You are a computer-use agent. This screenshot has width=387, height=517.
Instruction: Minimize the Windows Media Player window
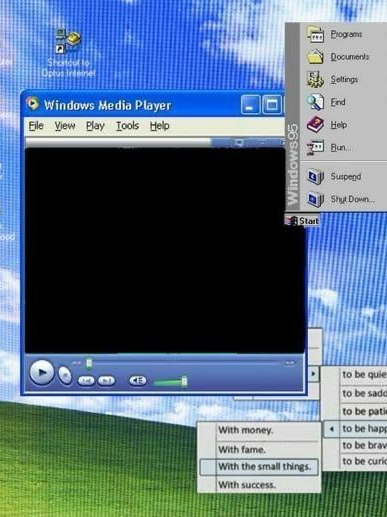coord(250,105)
